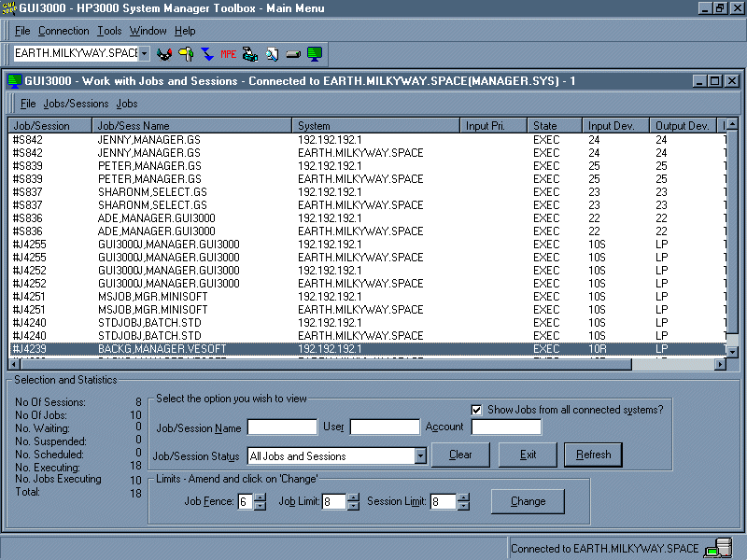The width and height of the screenshot is (747, 560).
Task: Uncheck Show Jobs from all connected systems
Action: 477,410
